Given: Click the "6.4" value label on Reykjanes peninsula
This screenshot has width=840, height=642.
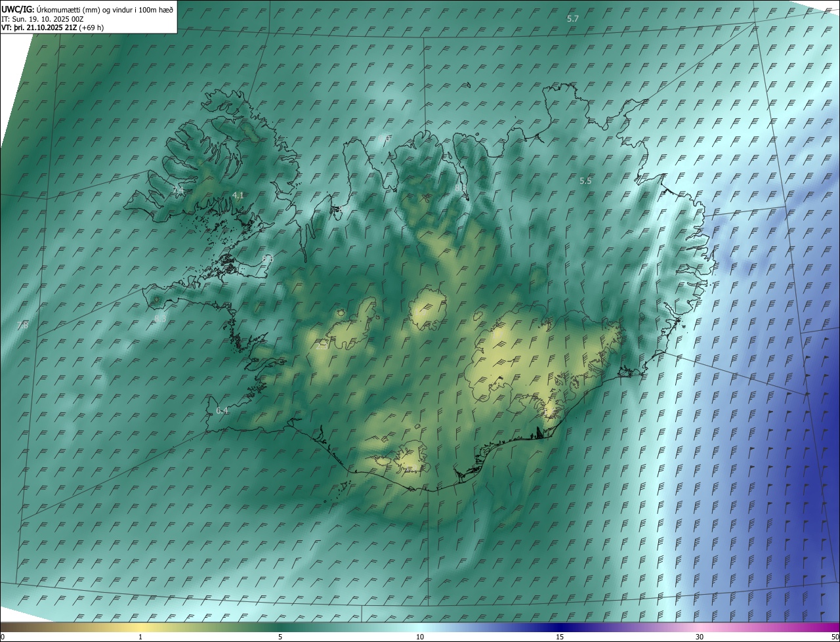Looking at the screenshot, I should click(222, 410).
